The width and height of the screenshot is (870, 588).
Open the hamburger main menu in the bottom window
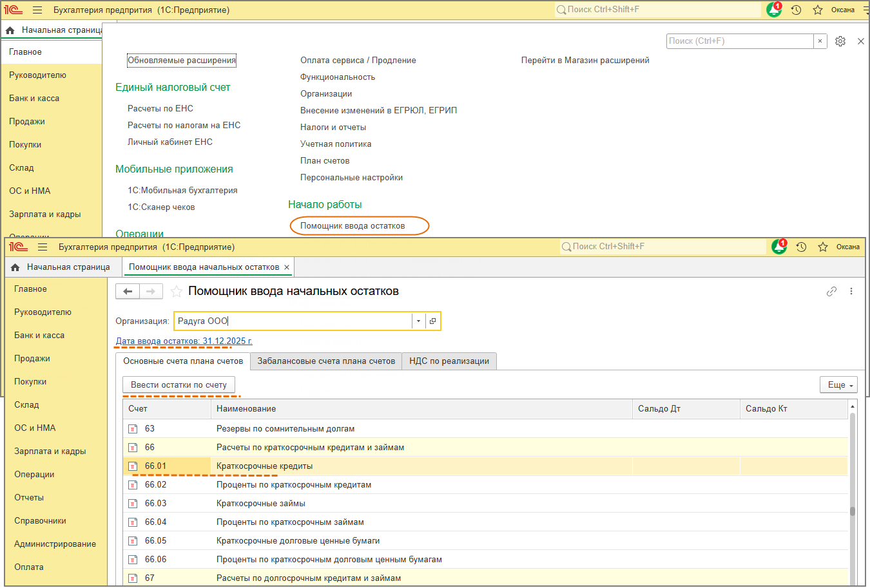pyautogui.click(x=43, y=247)
